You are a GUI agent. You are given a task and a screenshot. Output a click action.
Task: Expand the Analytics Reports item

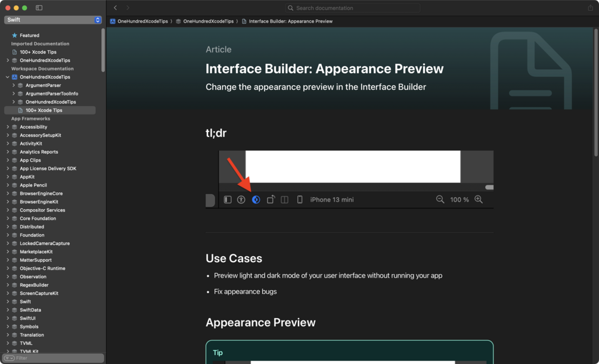coord(8,152)
